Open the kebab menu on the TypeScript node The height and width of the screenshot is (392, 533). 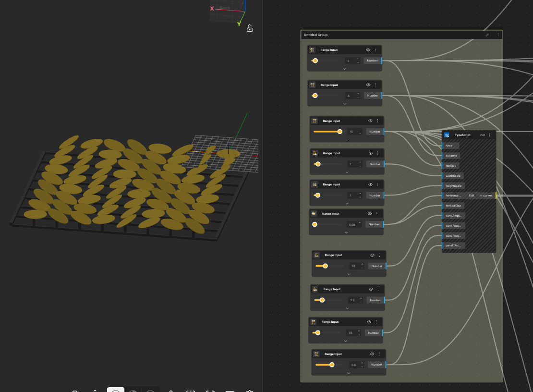489,135
